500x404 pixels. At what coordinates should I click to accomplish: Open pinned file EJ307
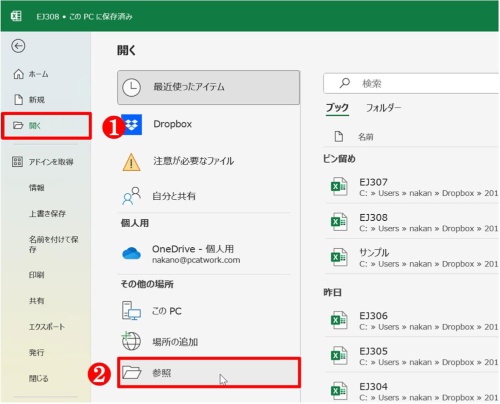coord(412,187)
